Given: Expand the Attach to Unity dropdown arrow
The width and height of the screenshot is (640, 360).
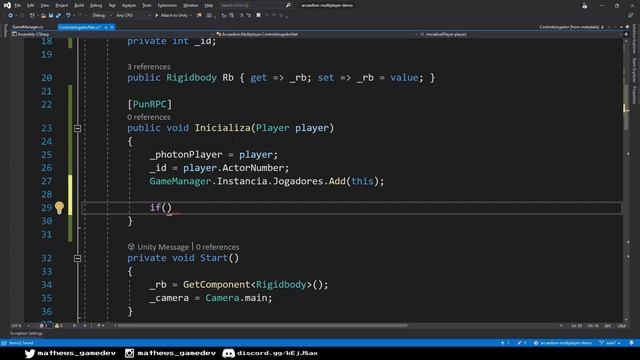Looking at the screenshot, I should [191, 16].
